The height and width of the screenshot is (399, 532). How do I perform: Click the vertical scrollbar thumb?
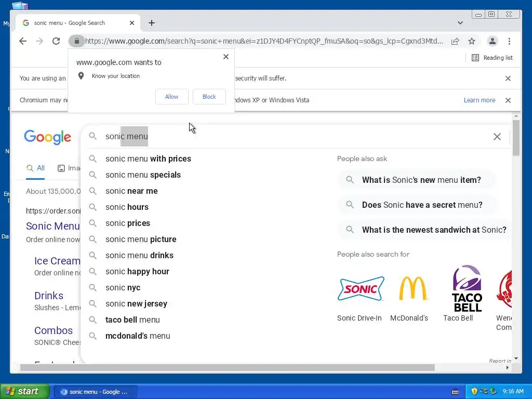pos(516,138)
